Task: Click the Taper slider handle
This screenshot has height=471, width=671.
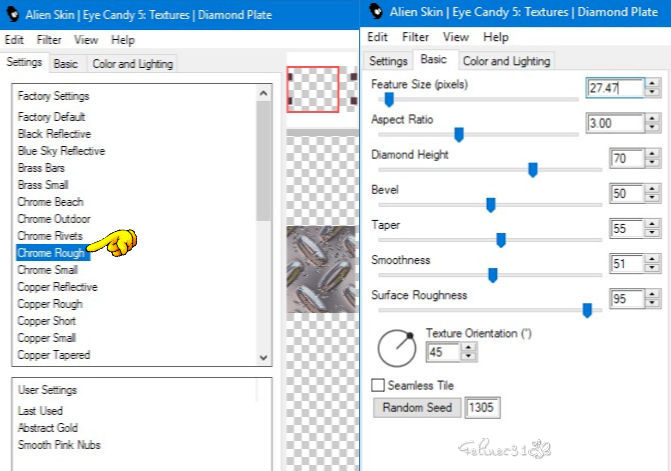Action: [501, 240]
